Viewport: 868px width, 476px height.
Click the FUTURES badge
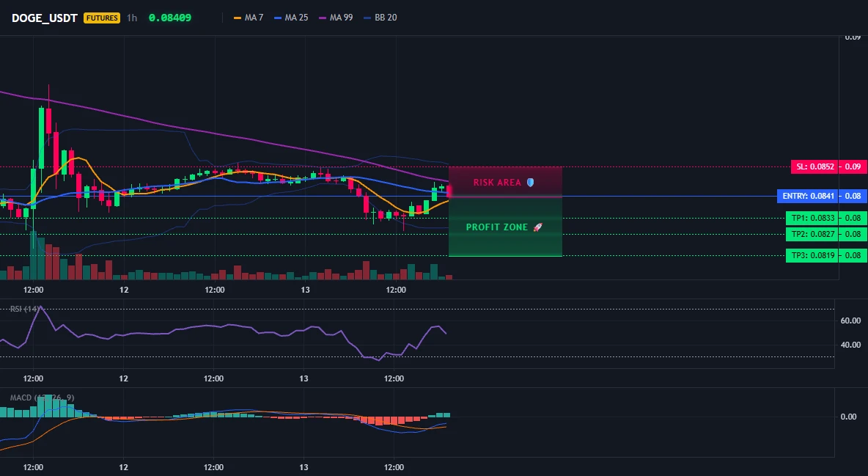point(102,18)
